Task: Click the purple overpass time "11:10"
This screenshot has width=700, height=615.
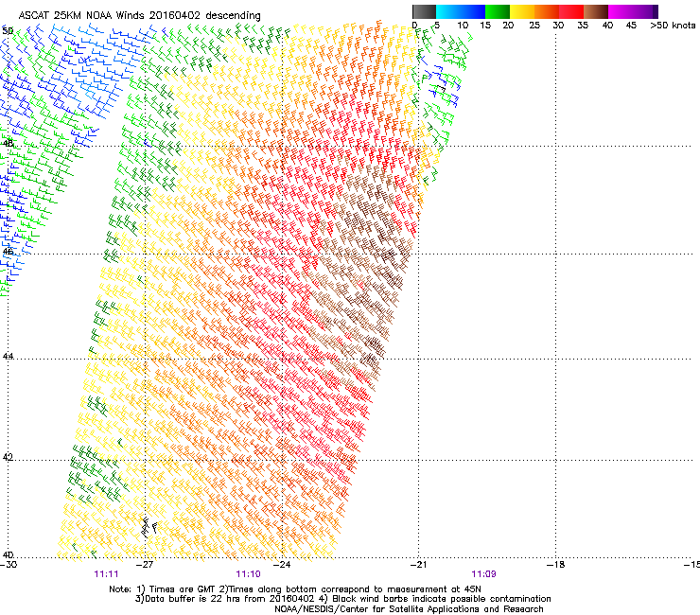Action: [248, 574]
